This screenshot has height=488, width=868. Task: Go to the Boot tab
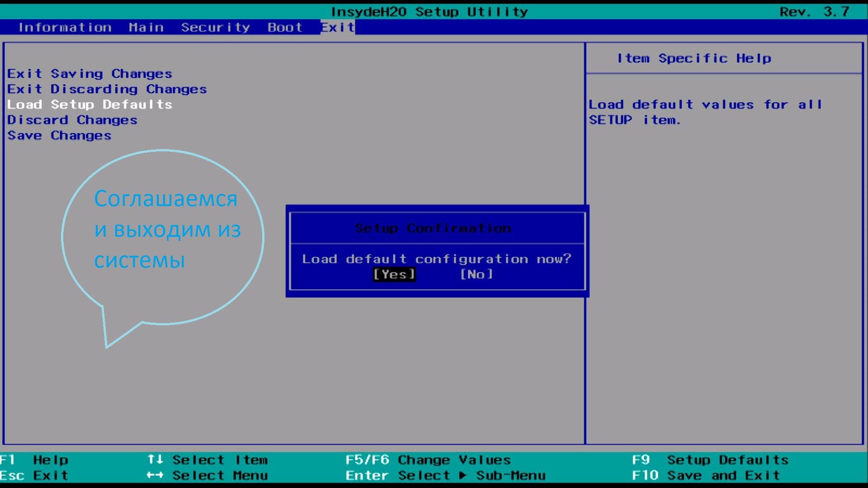(284, 28)
